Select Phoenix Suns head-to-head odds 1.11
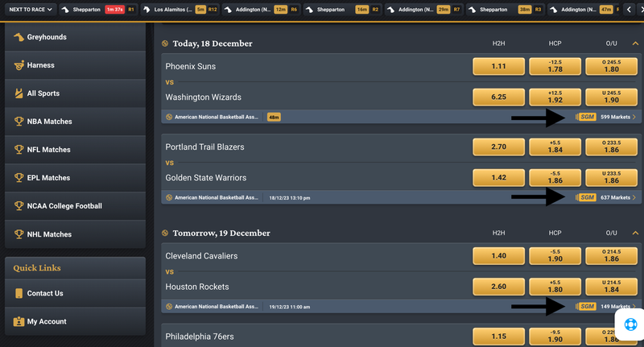The image size is (644, 347). pos(498,66)
